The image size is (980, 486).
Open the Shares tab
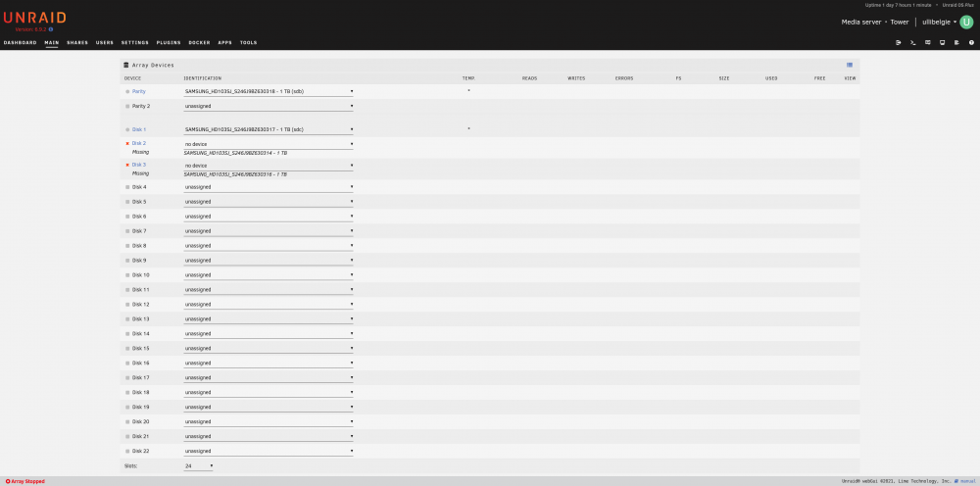tap(77, 42)
